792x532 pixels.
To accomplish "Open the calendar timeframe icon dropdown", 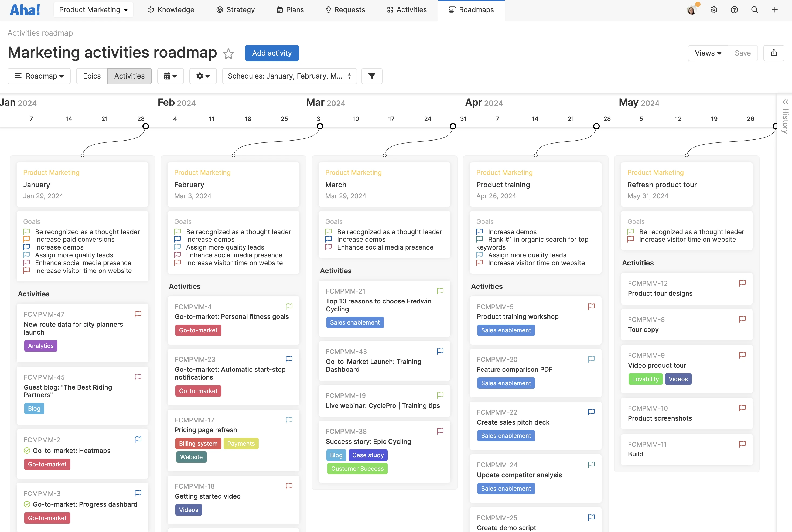I will click(x=170, y=76).
